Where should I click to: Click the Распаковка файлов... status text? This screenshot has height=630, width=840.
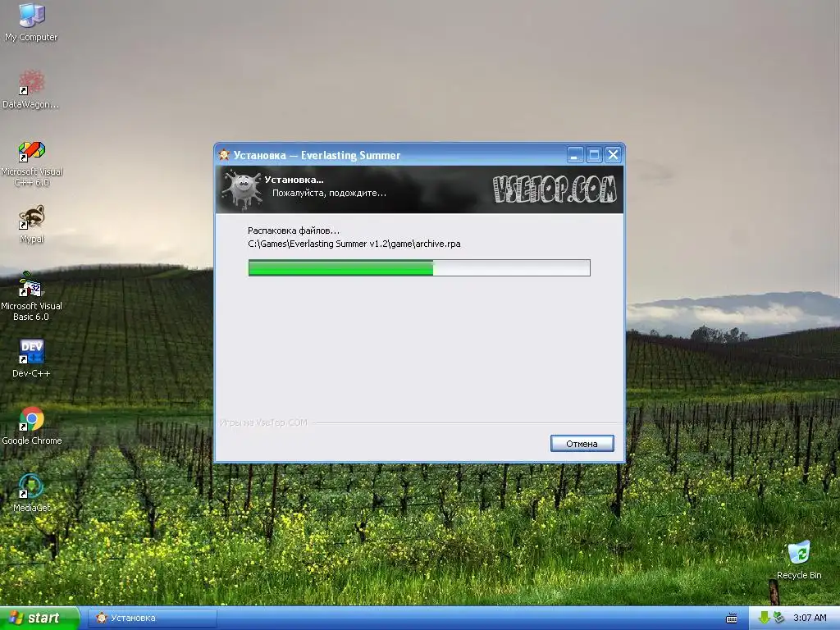point(294,231)
